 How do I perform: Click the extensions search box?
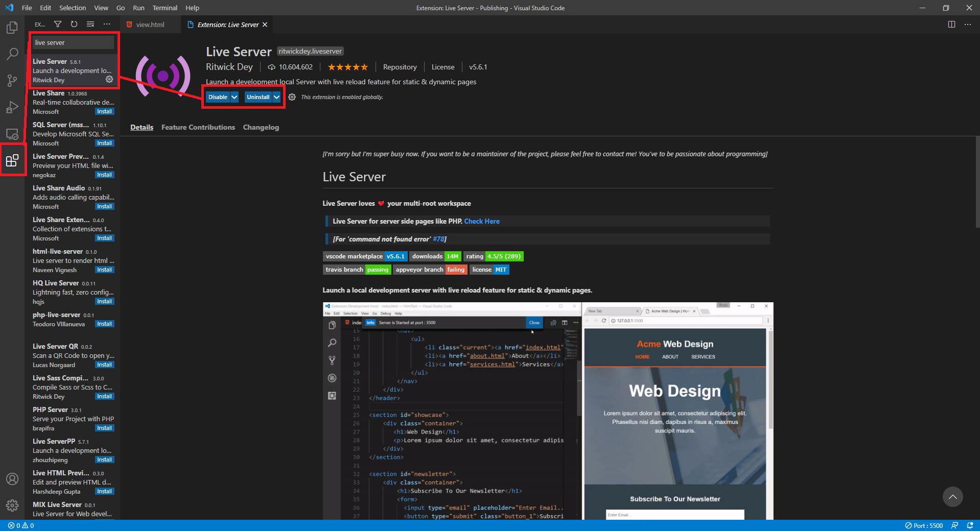(x=73, y=42)
